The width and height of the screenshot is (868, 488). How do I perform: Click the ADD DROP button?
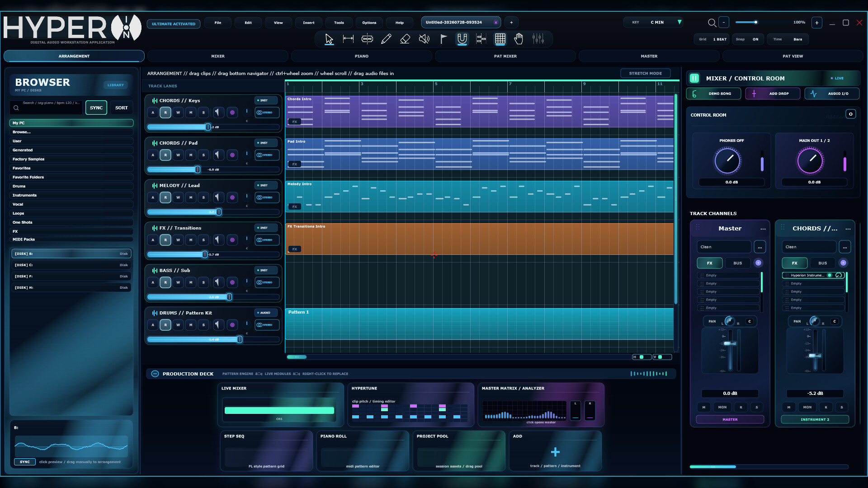[x=773, y=94]
